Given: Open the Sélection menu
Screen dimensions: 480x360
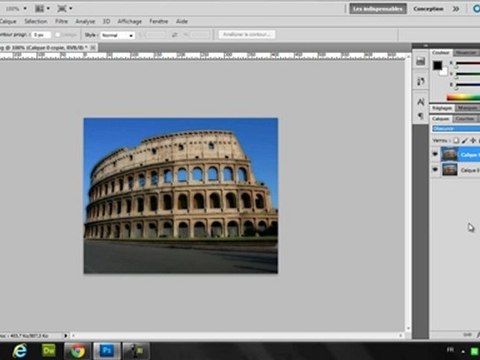Looking at the screenshot, I should click(36, 21).
